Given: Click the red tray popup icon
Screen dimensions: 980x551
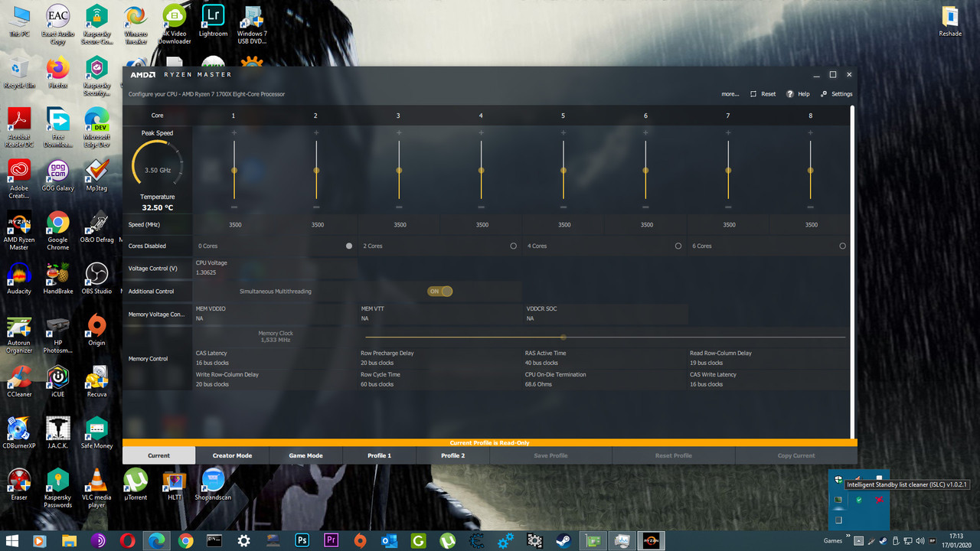Looking at the screenshot, I should (x=880, y=500).
